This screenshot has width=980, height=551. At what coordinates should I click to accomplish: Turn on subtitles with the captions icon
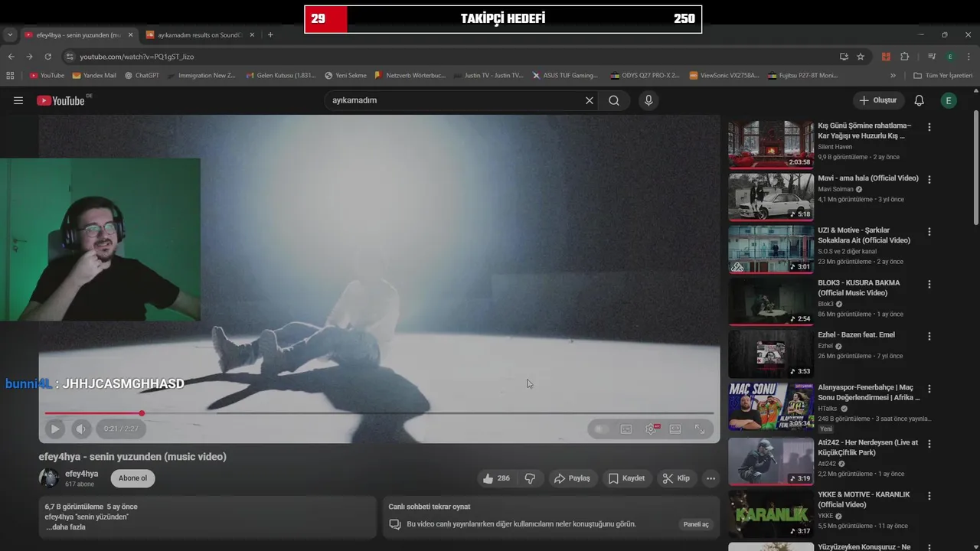[x=626, y=429]
